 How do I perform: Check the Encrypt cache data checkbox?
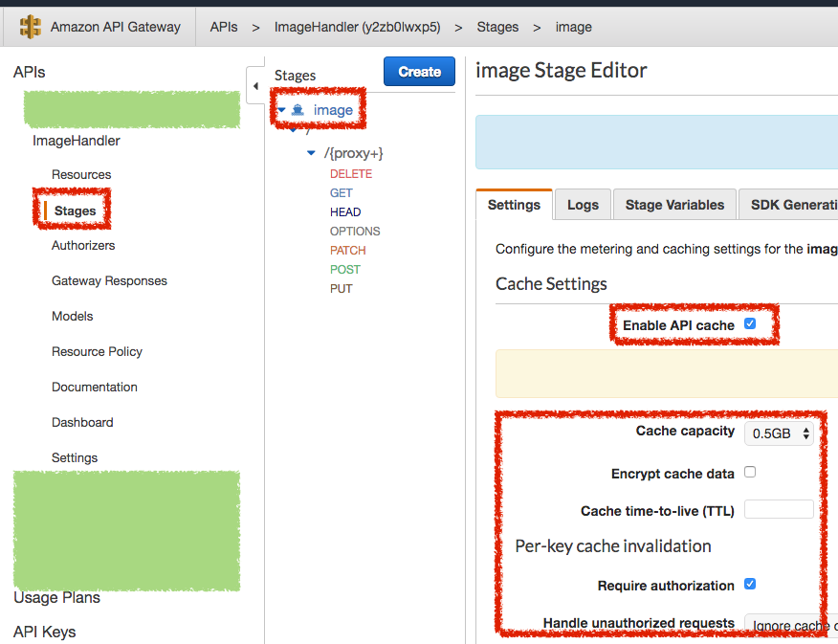coord(750,472)
